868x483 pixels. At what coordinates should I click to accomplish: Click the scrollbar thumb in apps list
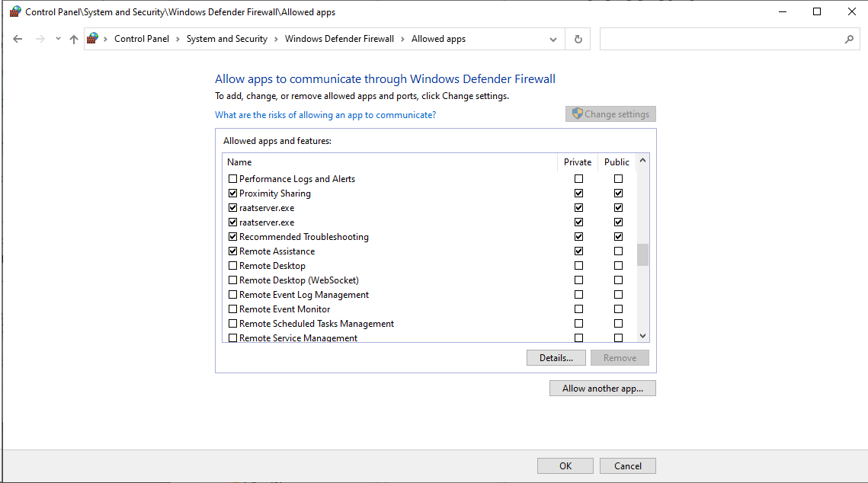coord(642,254)
